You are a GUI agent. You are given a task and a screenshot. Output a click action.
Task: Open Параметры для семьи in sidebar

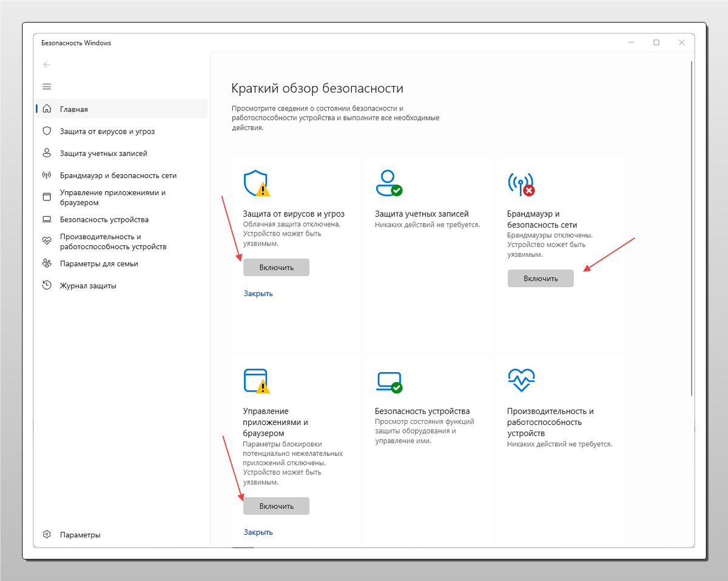tap(122, 263)
